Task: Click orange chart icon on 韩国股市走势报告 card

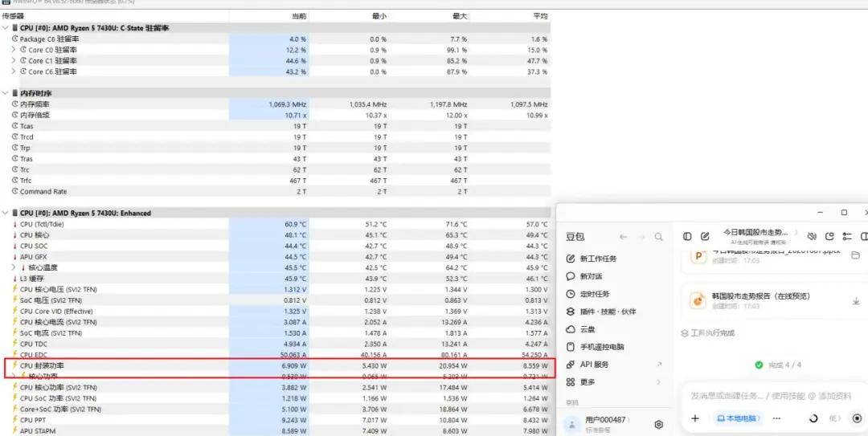Action: [x=698, y=300]
